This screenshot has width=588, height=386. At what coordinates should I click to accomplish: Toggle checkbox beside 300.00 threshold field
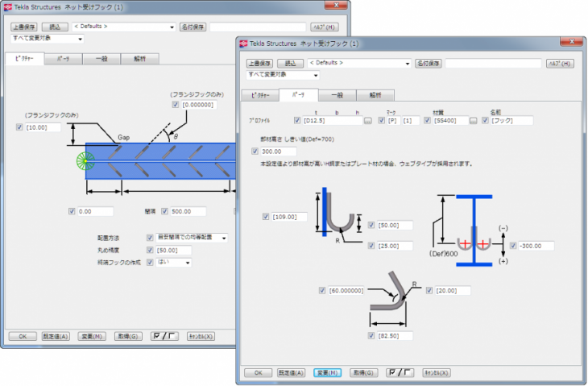tap(255, 151)
